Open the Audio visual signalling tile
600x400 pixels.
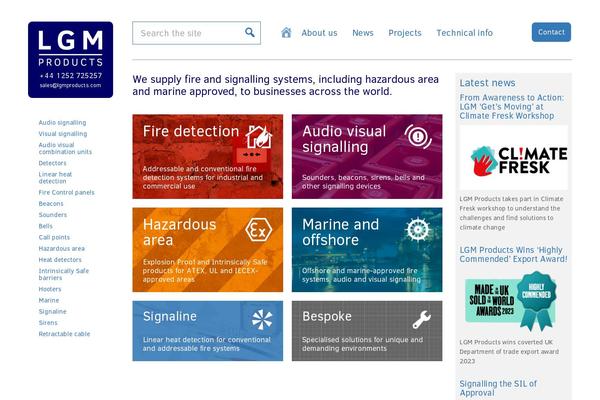(x=367, y=157)
